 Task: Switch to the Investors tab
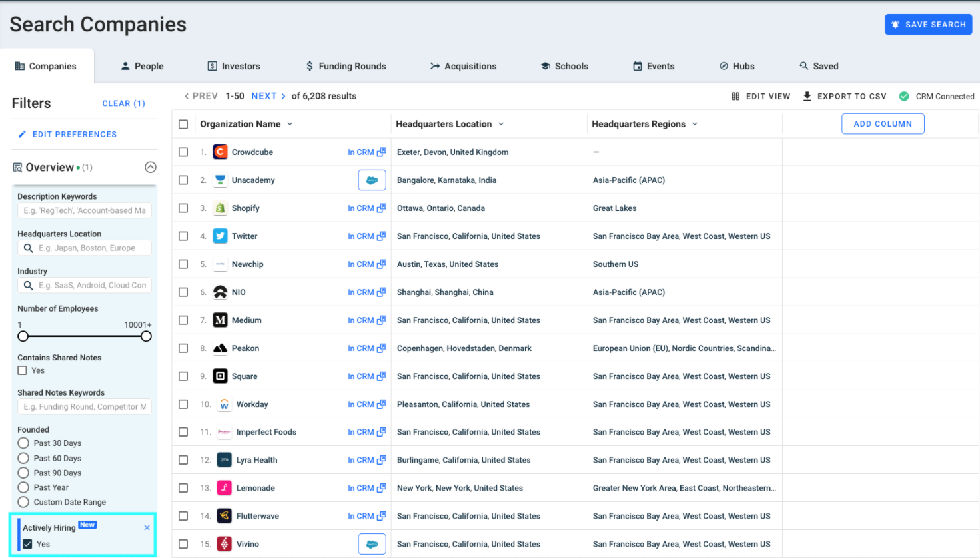(x=234, y=65)
